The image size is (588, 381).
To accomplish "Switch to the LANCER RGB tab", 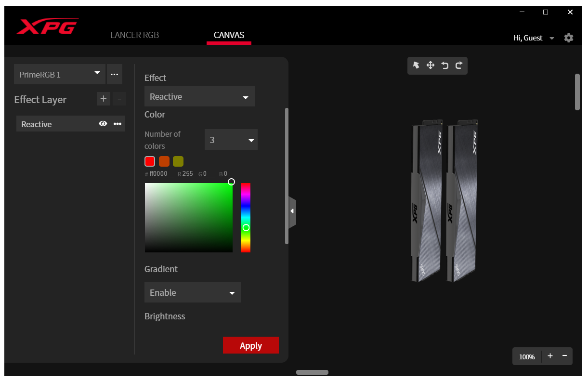I will [134, 35].
